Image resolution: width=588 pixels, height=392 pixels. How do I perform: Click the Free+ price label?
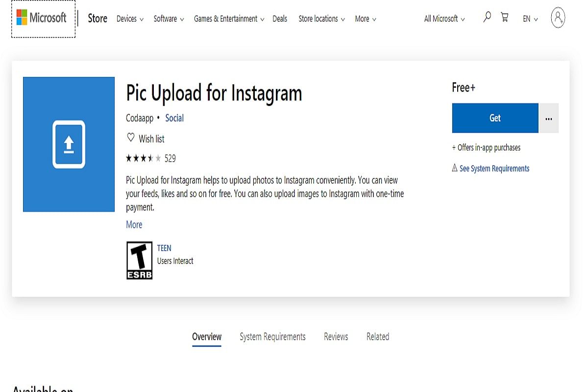(x=464, y=88)
